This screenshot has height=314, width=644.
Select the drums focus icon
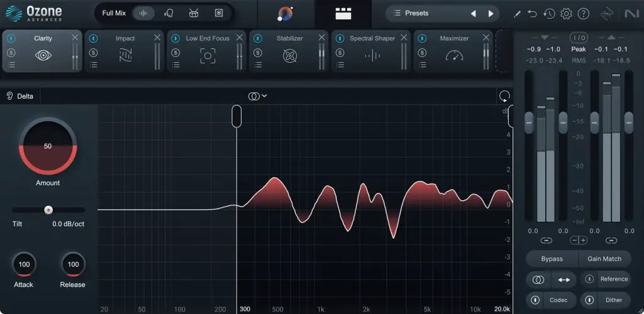[194, 13]
